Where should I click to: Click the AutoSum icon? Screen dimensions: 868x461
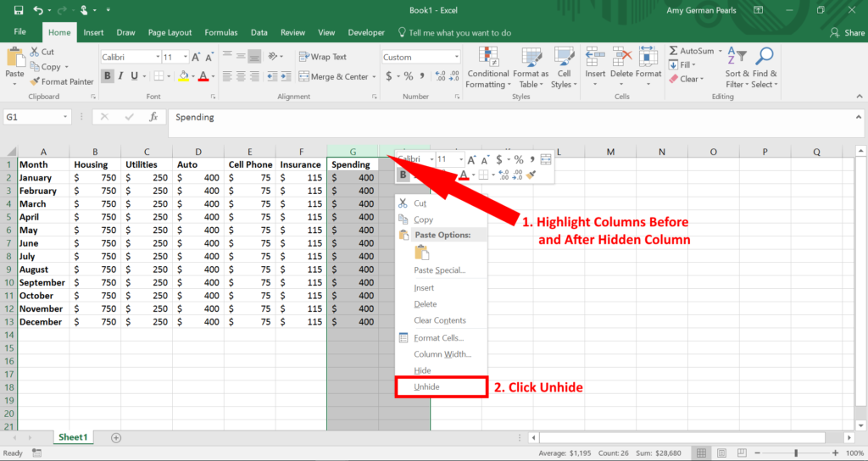click(674, 51)
